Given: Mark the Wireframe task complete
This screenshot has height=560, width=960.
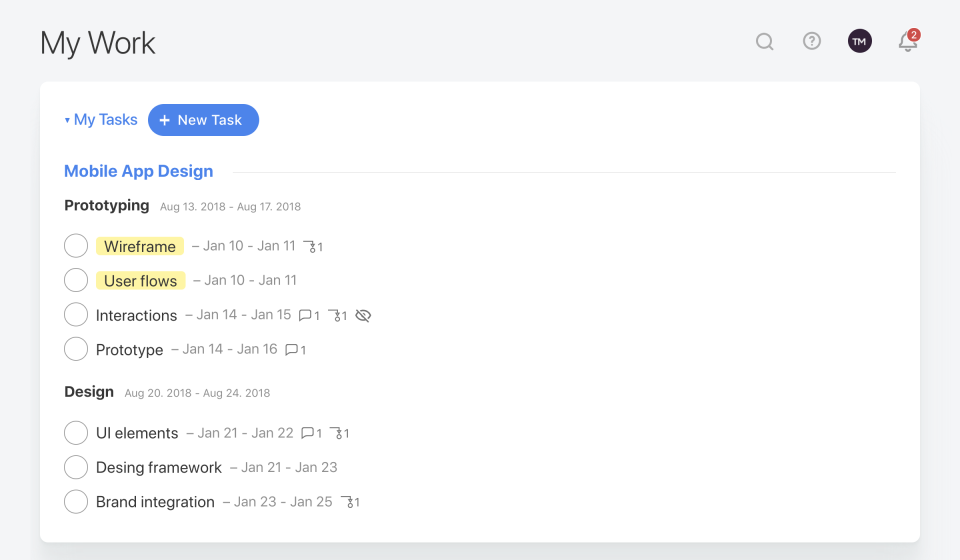Looking at the screenshot, I should click(x=76, y=246).
